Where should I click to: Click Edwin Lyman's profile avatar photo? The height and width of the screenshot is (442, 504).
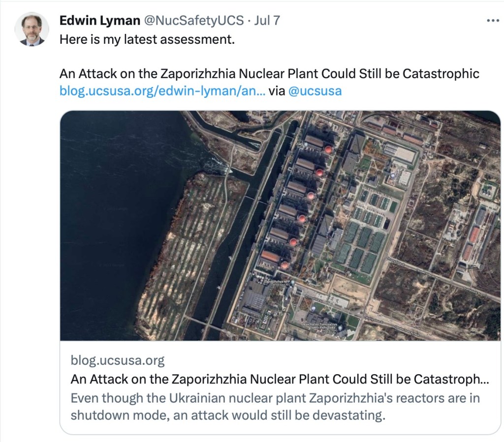coord(32,29)
